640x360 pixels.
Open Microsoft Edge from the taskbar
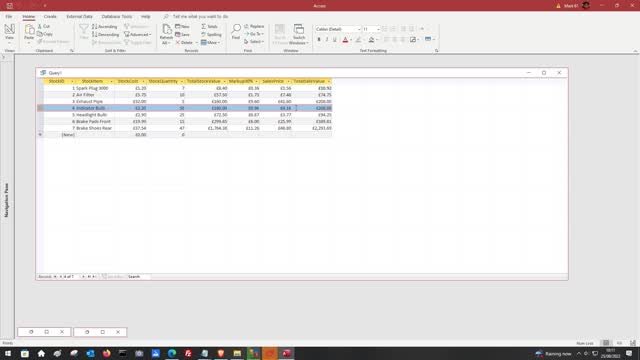click(172, 353)
